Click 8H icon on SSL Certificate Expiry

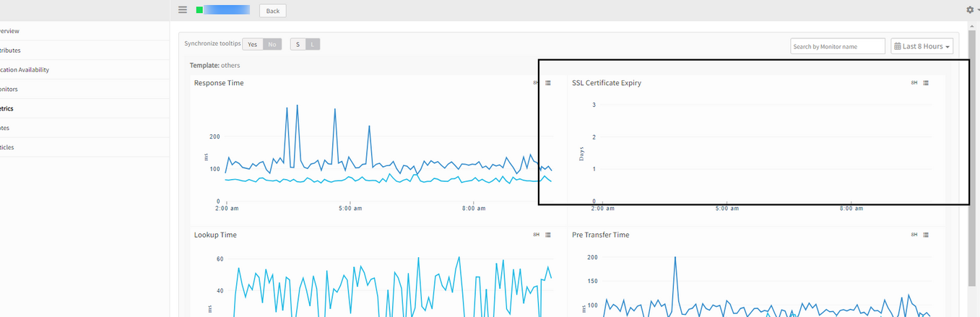(914, 83)
